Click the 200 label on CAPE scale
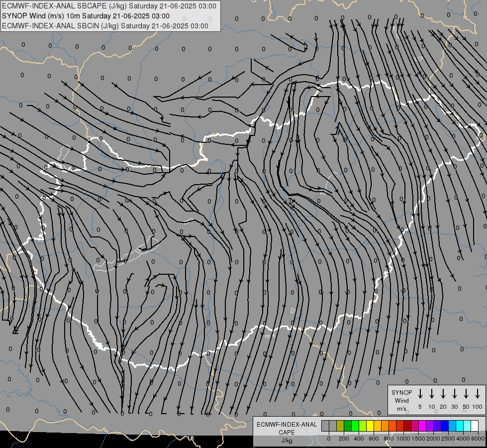 click(344, 439)
